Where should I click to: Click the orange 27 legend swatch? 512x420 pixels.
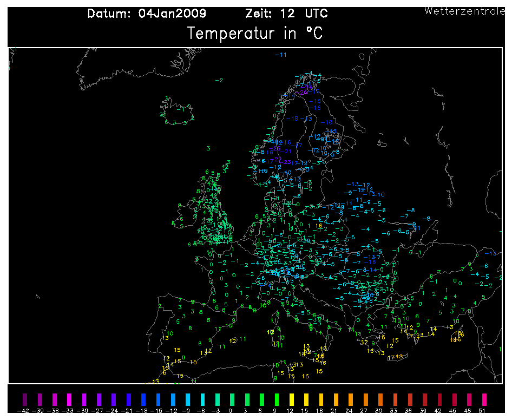[x=366, y=400]
